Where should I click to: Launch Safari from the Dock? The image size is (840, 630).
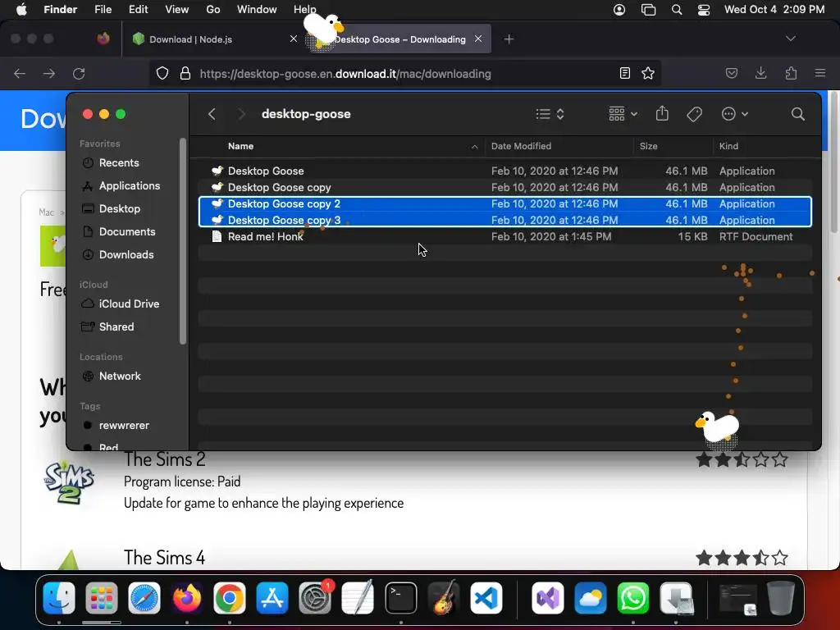(x=144, y=598)
